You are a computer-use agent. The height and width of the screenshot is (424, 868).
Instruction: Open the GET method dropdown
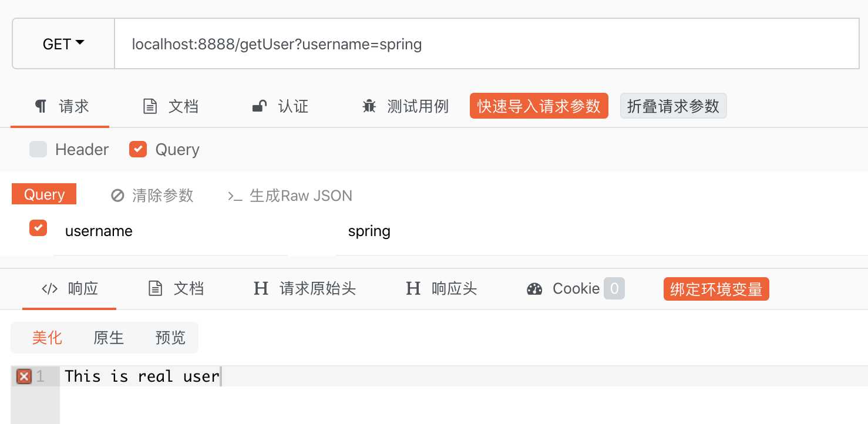(x=63, y=44)
